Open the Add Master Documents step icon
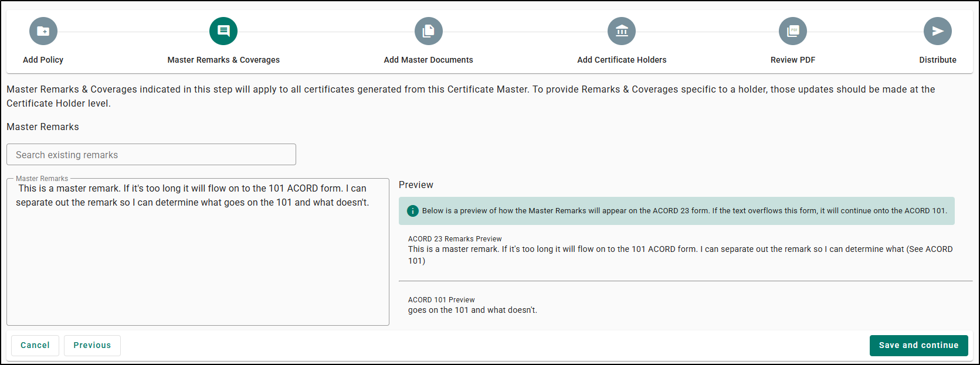The height and width of the screenshot is (365, 980). pos(429,31)
